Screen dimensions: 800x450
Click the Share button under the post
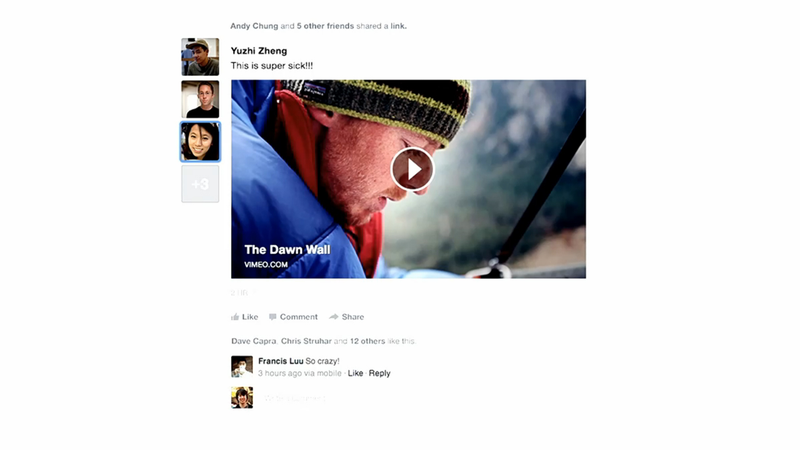pyautogui.click(x=346, y=317)
